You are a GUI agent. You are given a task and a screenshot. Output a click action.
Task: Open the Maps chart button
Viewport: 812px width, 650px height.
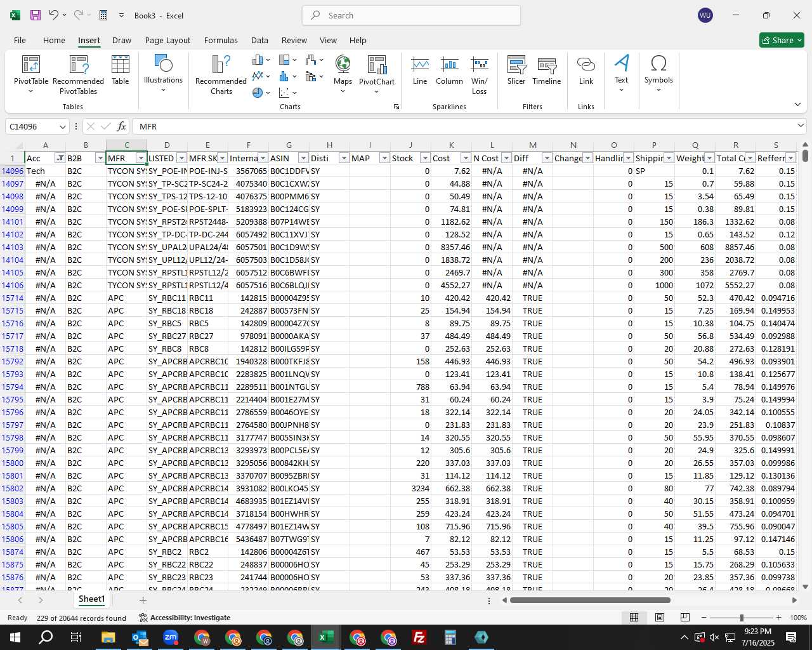343,74
